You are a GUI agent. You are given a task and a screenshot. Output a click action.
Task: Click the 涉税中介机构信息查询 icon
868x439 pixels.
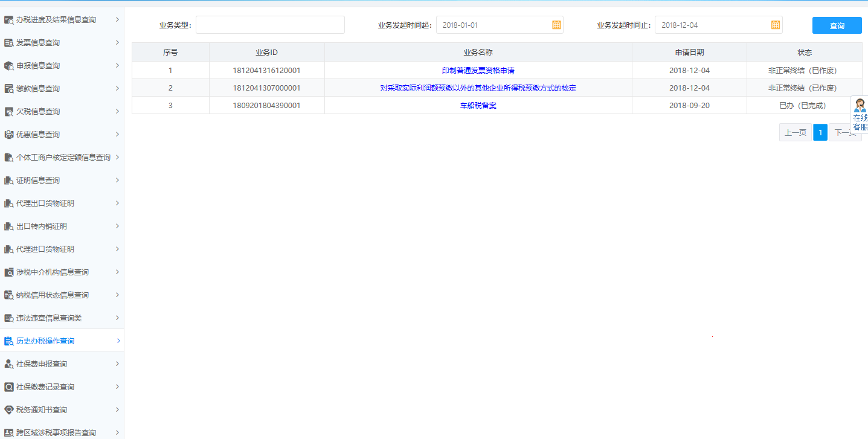pos(8,272)
